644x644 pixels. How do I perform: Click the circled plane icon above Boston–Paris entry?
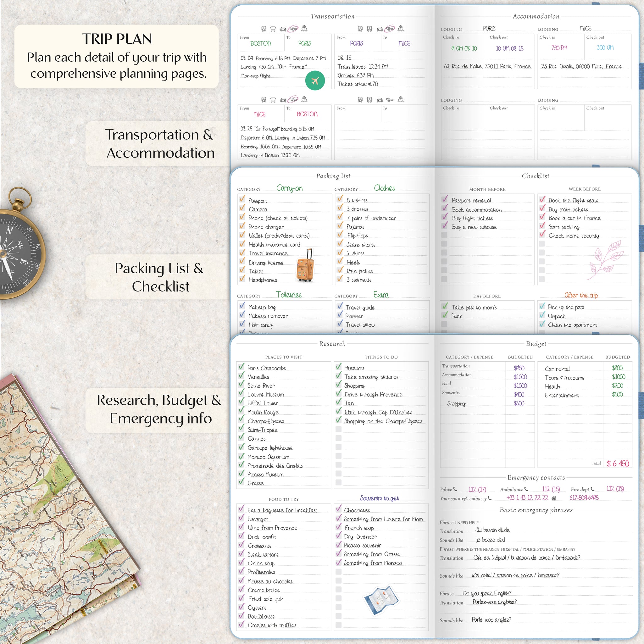pos(293,29)
